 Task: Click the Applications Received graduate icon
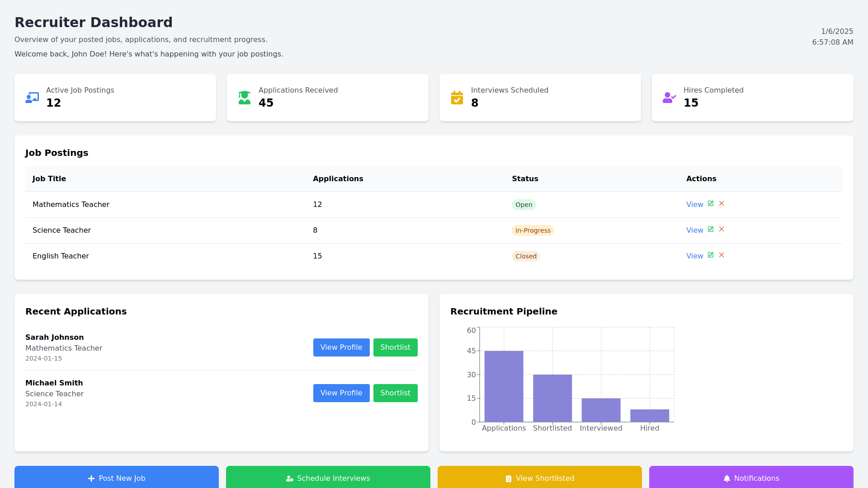pos(245,98)
